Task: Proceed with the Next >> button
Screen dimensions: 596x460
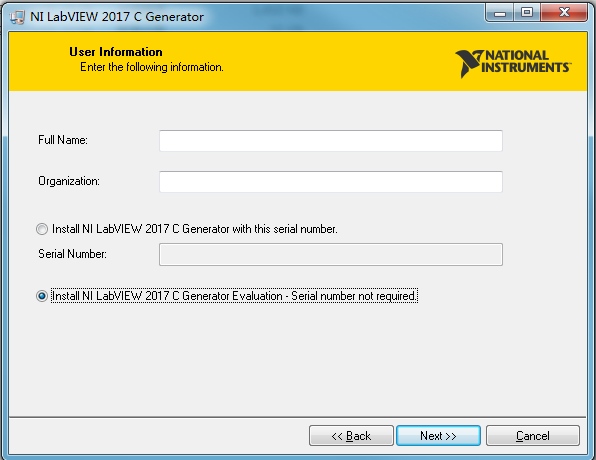Action: [x=438, y=436]
